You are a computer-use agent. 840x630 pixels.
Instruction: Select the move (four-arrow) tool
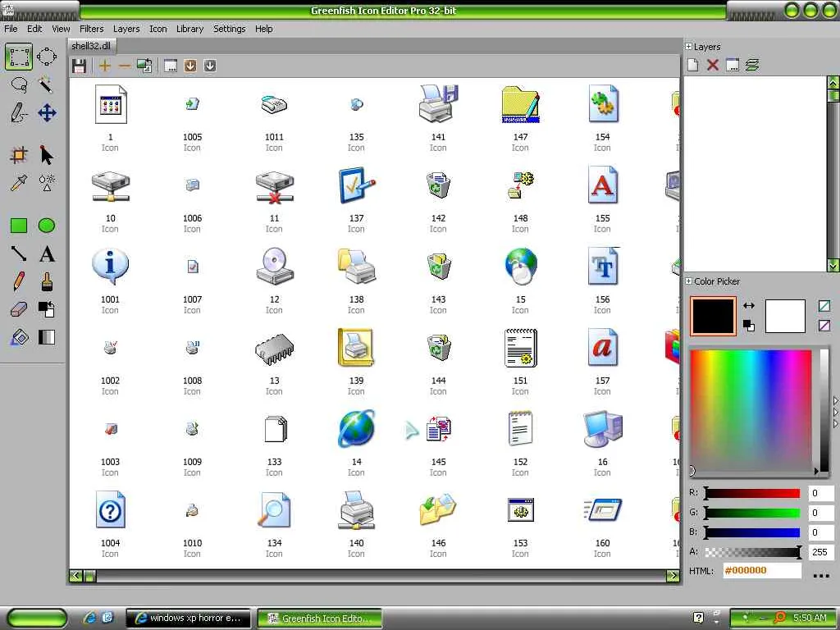(47, 113)
